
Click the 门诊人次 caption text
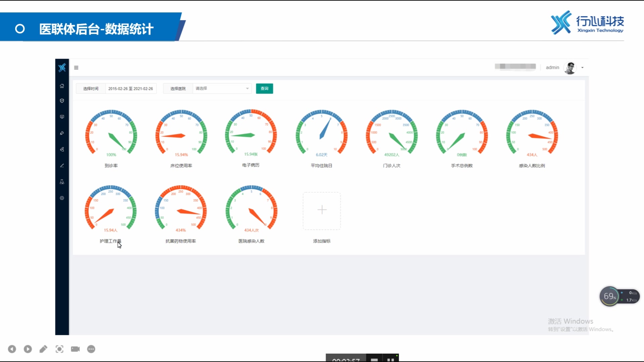pyautogui.click(x=392, y=166)
